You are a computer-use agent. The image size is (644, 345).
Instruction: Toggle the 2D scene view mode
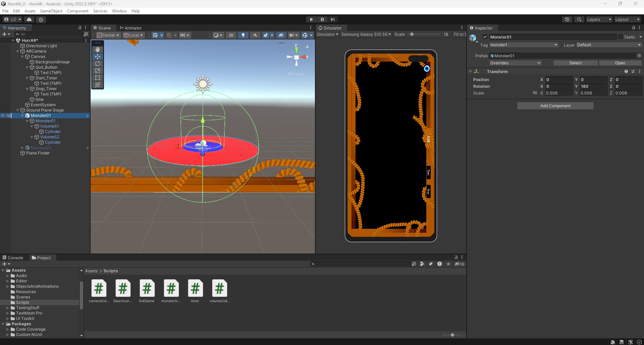[231, 35]
